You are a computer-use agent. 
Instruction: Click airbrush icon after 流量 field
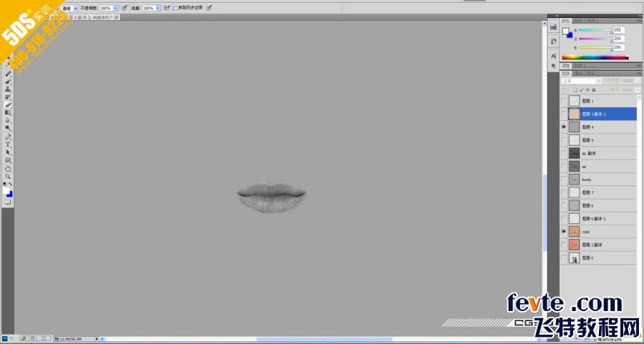point(167,7)
